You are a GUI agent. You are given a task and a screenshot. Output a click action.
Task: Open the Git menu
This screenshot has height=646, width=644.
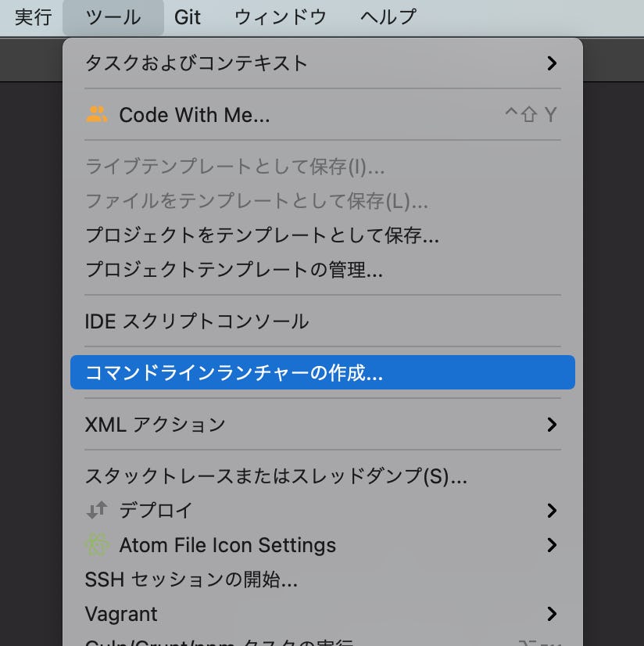(188, 17)
